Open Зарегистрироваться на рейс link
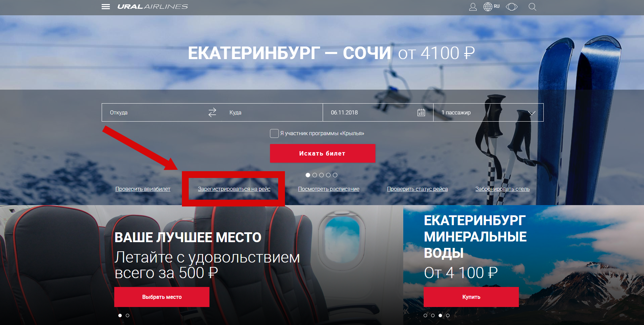The width and height of the screenshot is (644, 325). point(234,189)
